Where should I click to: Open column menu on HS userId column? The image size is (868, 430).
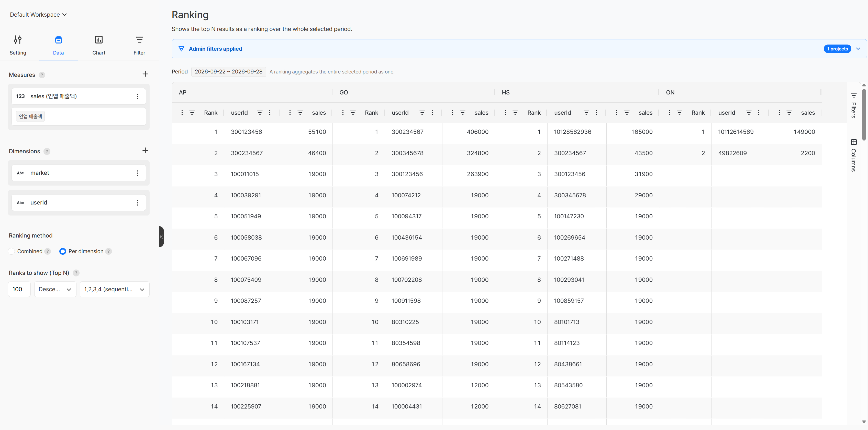pyautogui.click(x=596, y=113)
